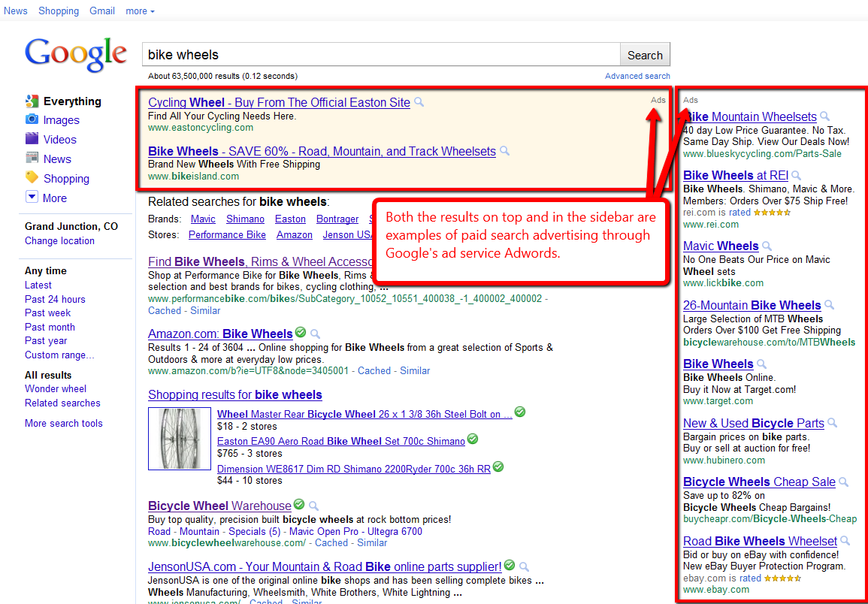Click the Change location link
This screenshot has width=868, height=604.
pos(59,240)
